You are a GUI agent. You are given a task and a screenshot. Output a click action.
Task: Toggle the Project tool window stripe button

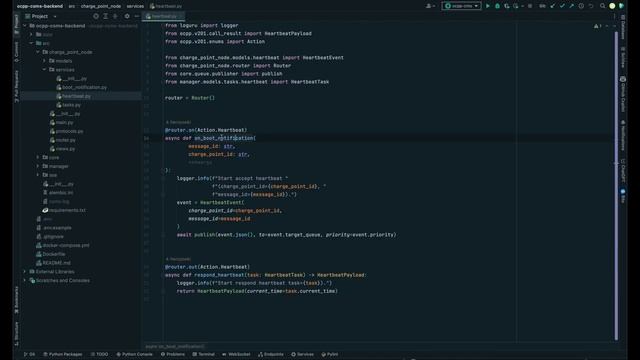(x=16, y=24)
